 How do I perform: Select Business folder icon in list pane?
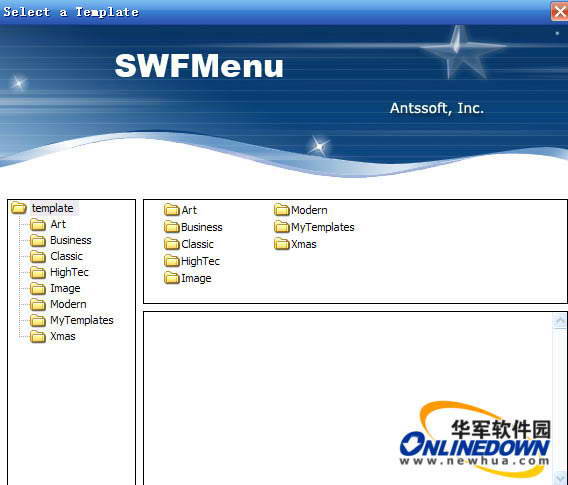click(x=172, y=227)
